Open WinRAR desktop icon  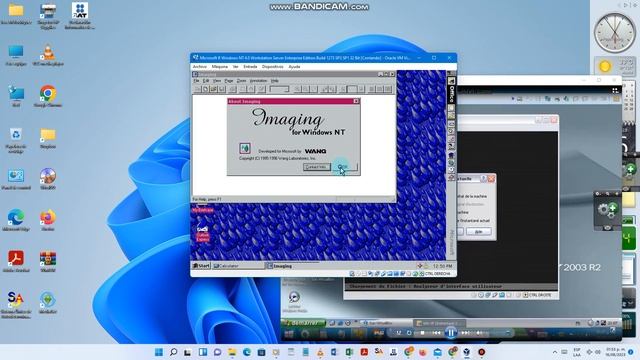click(x=48, y=261)
